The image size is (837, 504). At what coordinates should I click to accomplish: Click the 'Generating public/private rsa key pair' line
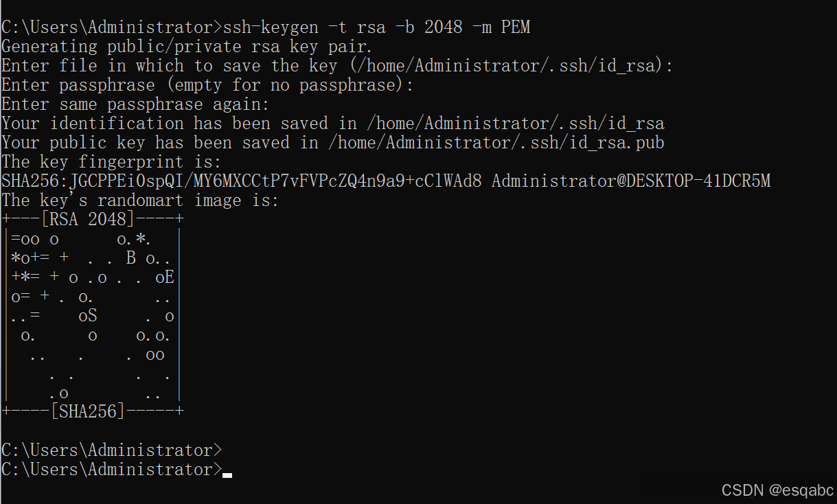coord(187,47)
